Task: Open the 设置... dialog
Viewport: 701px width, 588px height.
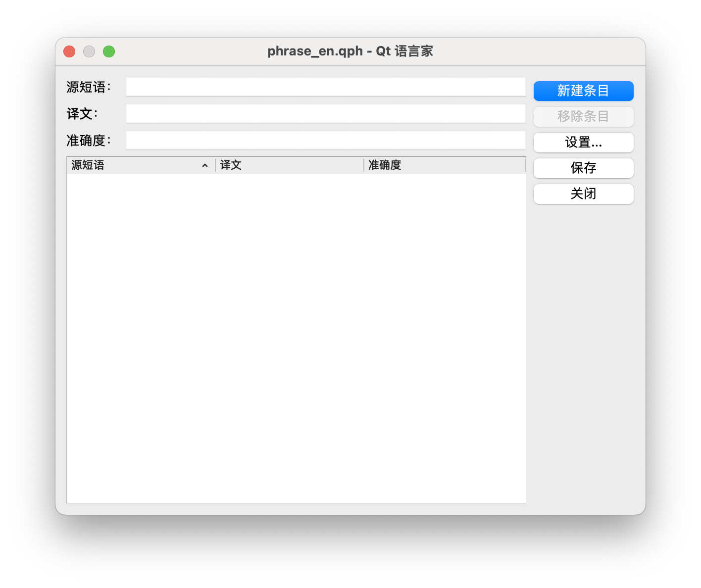Action: coord(583,143)
